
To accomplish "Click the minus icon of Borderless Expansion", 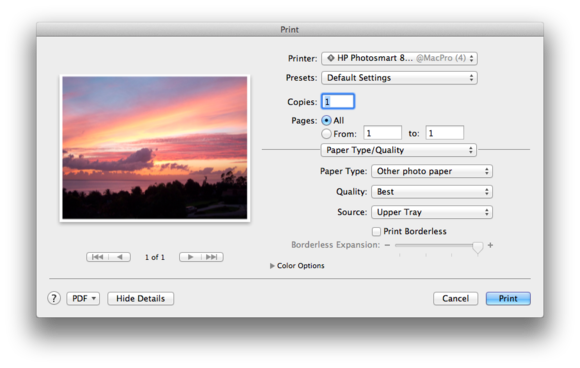I will point(387,245).
